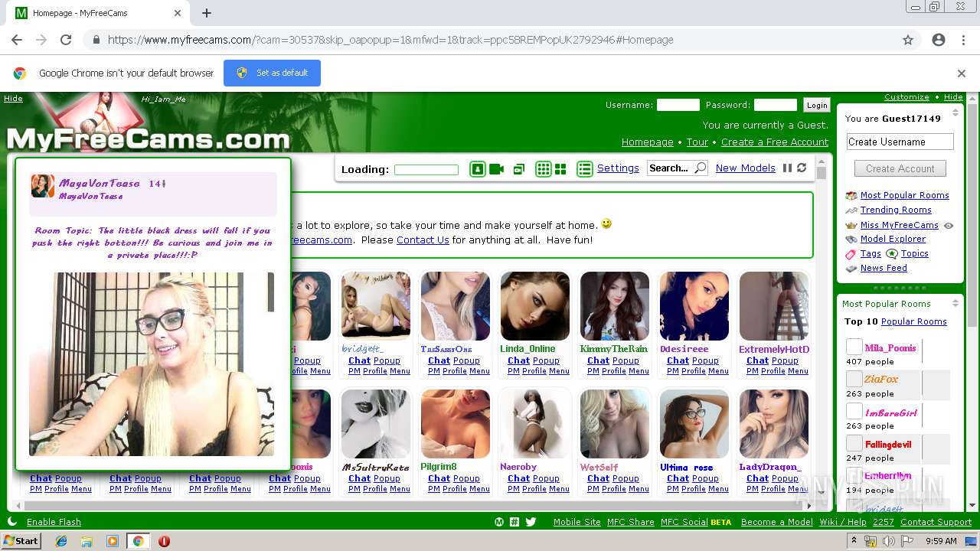Click the green video camera icon
This screenshot has width=980, height=551.
496,169
